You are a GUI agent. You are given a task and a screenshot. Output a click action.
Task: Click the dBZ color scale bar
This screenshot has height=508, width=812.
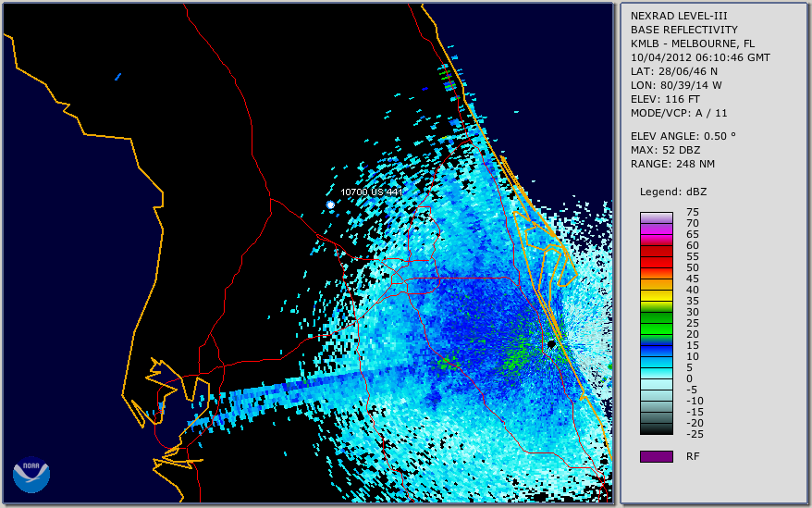coord(657,324)
